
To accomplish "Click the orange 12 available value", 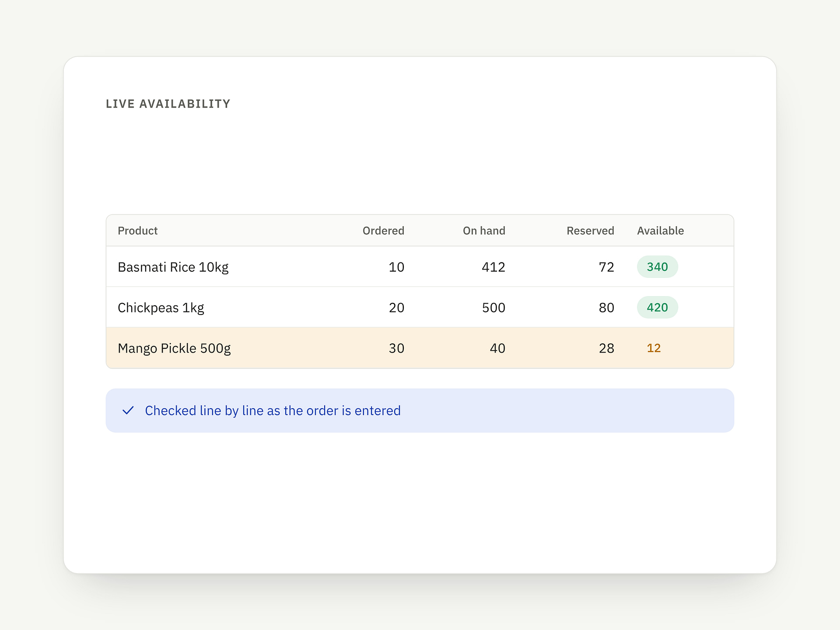I will pyautogui.click(x=654, y=348).
